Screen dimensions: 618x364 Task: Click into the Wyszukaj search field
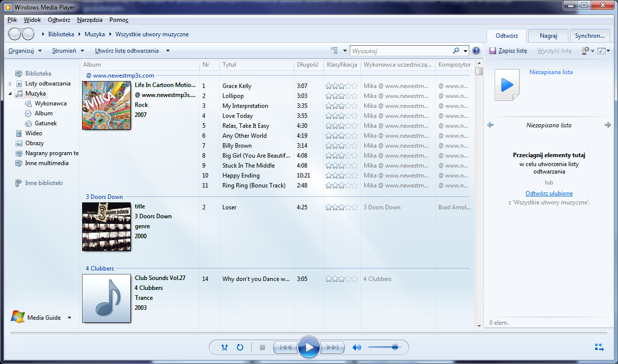coord(401,51)
